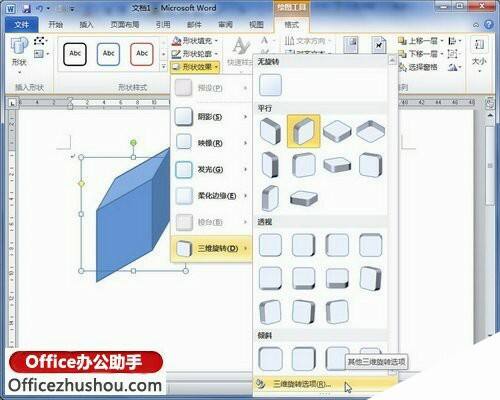Screen dimensions: 500x400
Task: Open 选择窗格 selection pane
Action: click(x=418, y=67)
